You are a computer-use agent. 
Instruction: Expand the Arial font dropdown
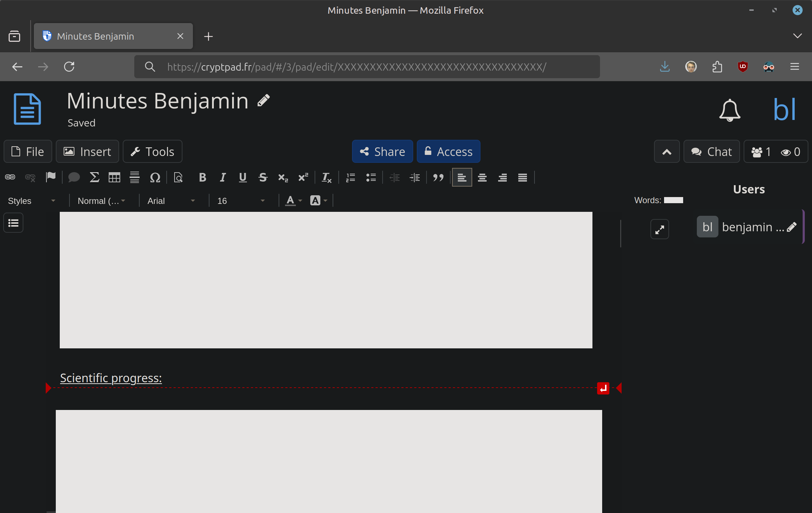click(x=171, y=201)
